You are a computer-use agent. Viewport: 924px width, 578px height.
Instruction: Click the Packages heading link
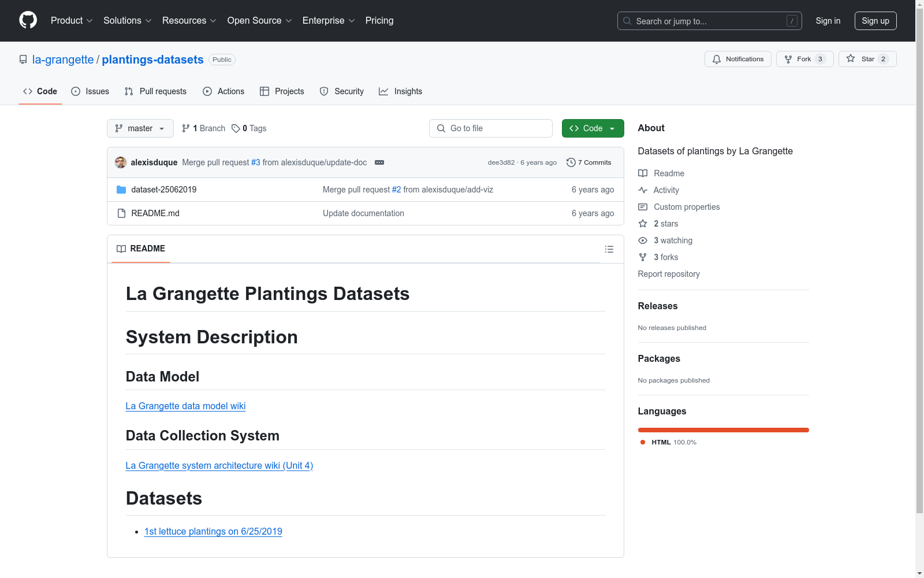pos(659,358)
